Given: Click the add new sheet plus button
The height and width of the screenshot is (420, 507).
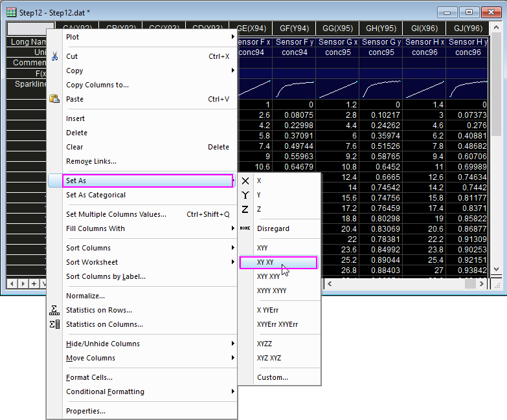Looking at the screenshot, I should [x=34, y=283].
